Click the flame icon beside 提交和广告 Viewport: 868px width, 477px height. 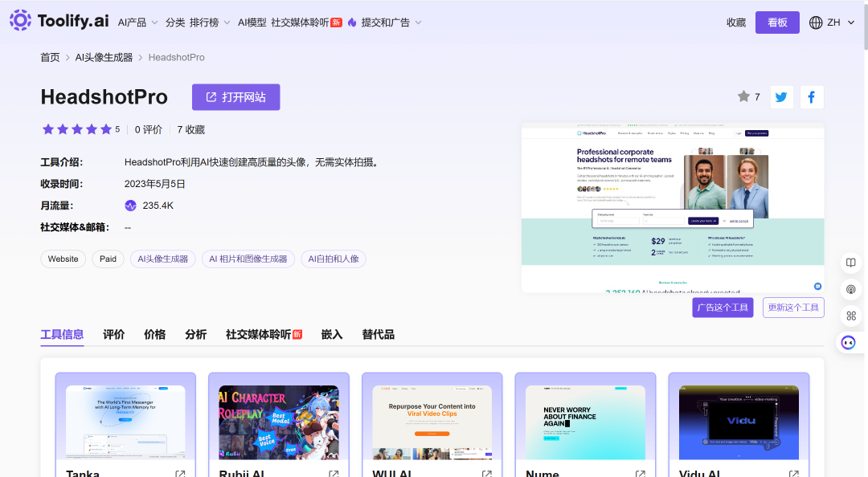pos(352,22)
